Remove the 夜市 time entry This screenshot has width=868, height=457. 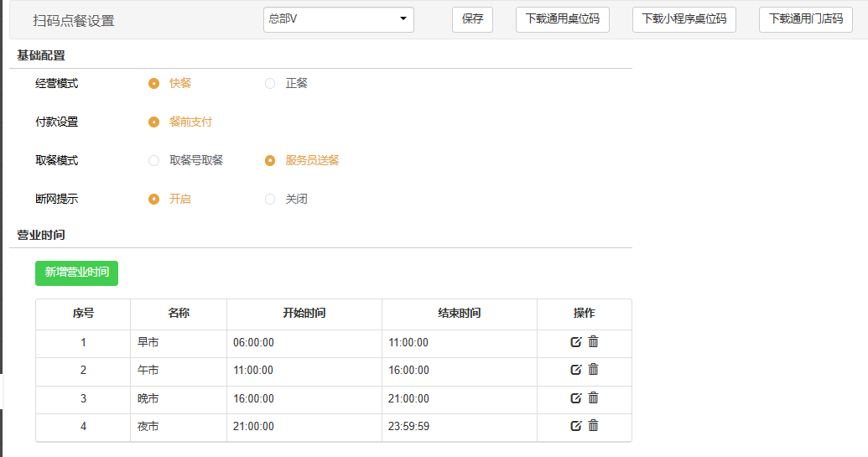(593, 426)
